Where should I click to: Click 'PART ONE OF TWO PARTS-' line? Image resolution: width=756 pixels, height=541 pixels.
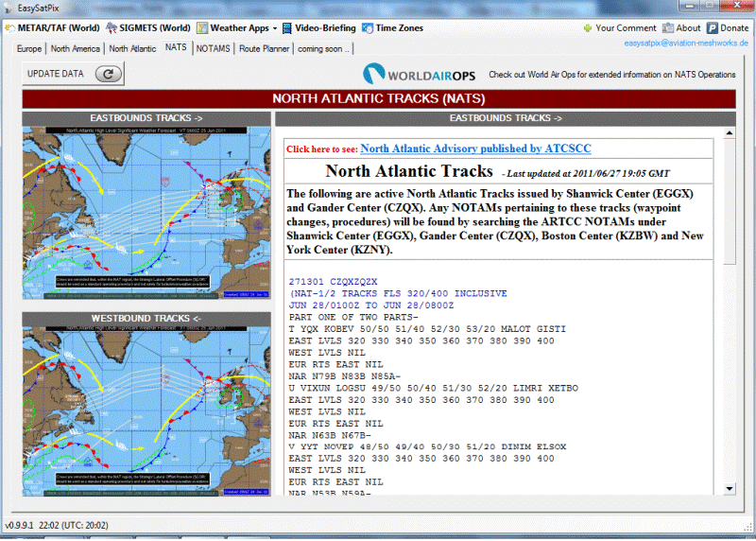(353, 318)
